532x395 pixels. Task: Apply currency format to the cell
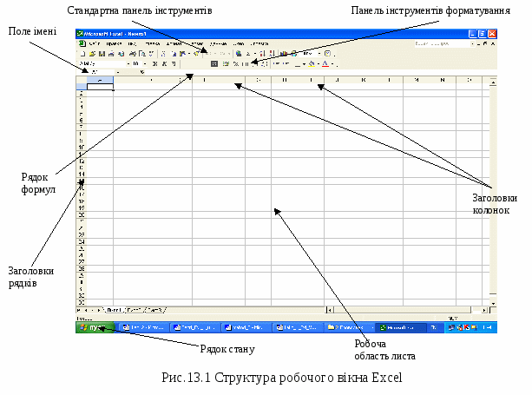click(x=226, y=63)
